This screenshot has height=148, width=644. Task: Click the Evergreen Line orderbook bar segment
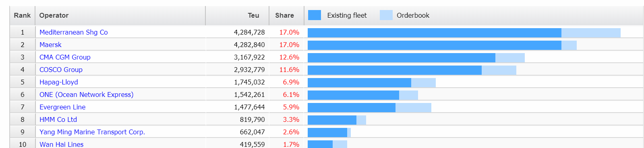pyautogui.click(x=413, y=107)
